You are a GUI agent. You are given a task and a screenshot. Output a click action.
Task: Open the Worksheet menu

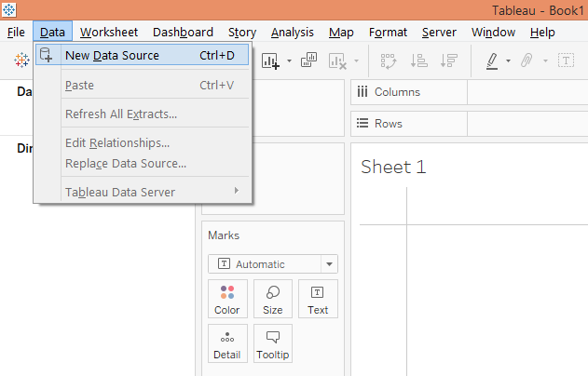pos(109,32)
